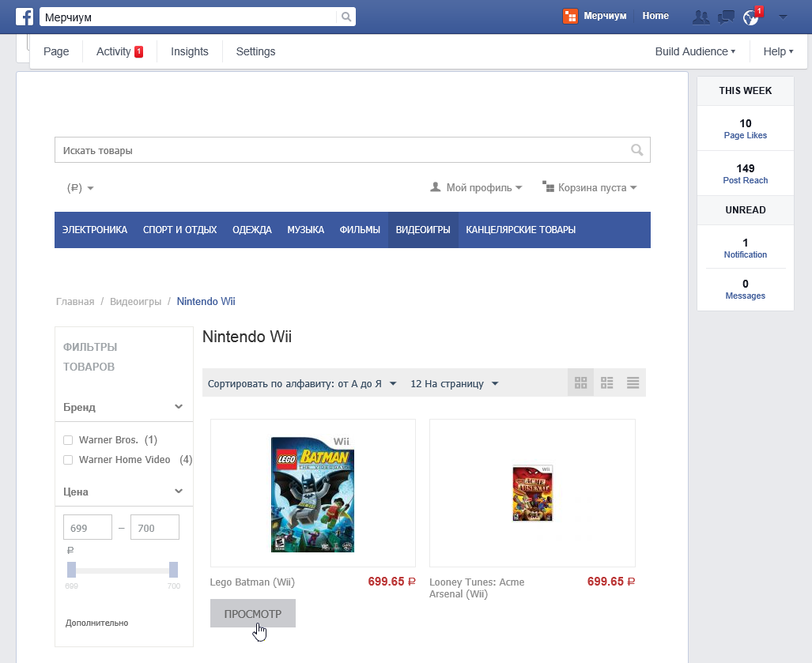This screenshot has width=812, height=663.
Task: Click the maximum price slider handle
Action: click(x=173, y=570)
